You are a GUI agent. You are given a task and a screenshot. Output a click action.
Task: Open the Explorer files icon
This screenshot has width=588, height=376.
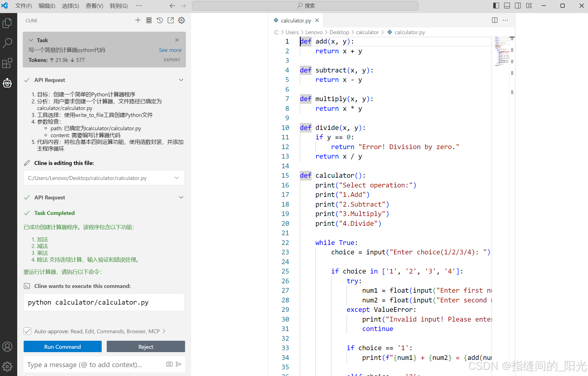[7, 23]
